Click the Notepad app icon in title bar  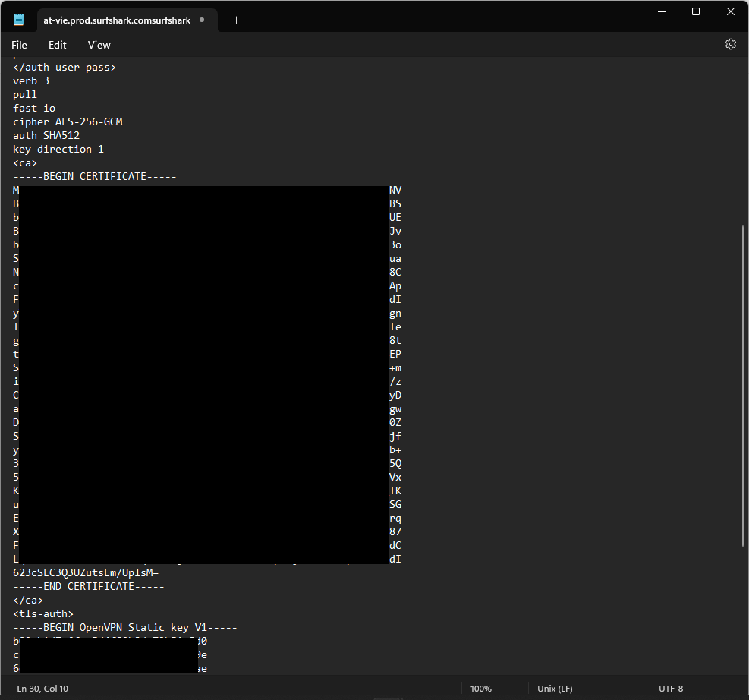19,20
